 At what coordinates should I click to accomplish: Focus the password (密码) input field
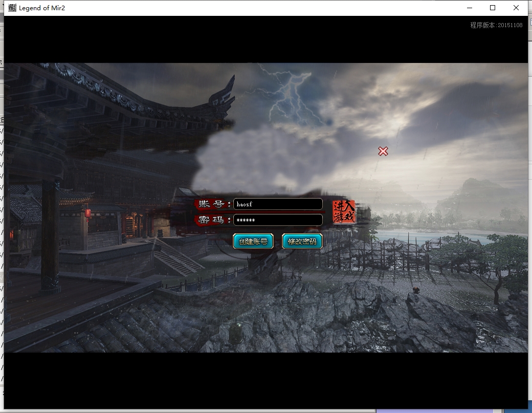coord(278,220)
